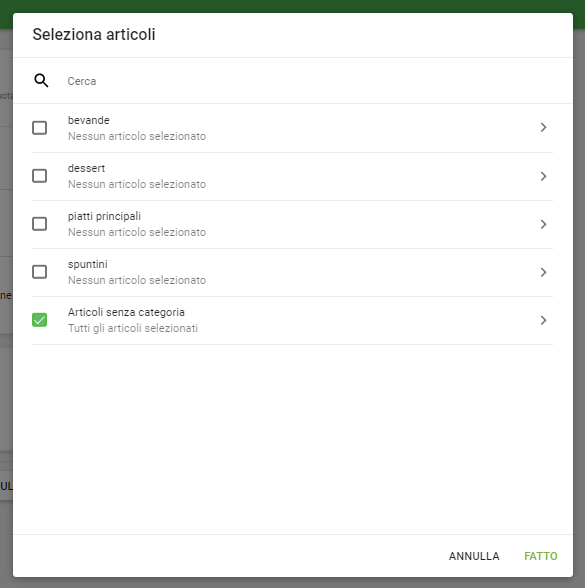This screenshot has height=588, width=585.
Task: Select the dessert category name
Action: pyautogui.click(x=86, y=168)
